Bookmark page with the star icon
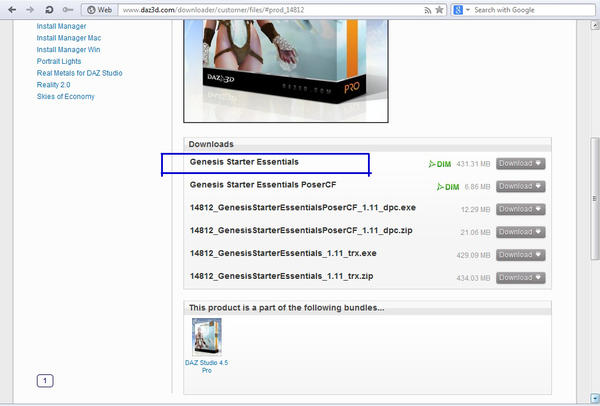 [x=439, y=10]
